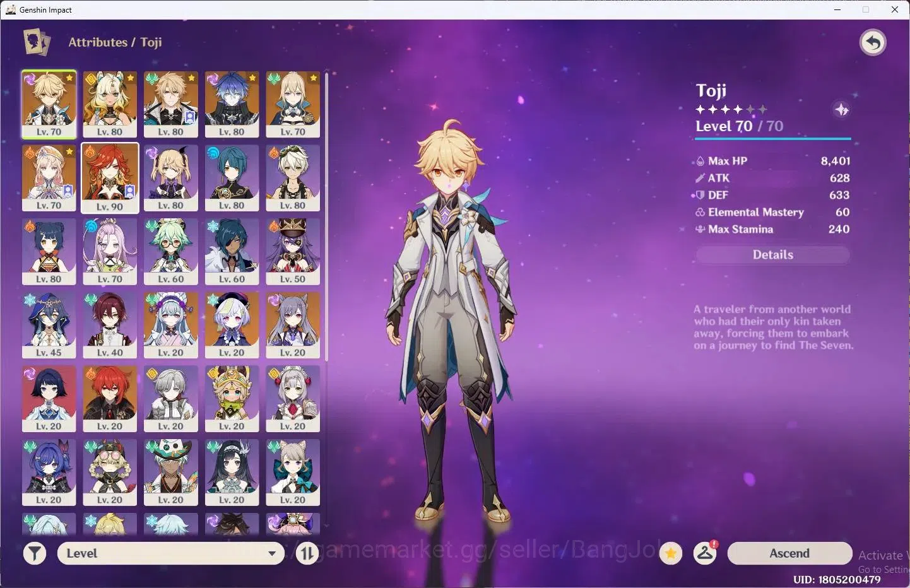
Task: Click the Level 70 / 70 experience bar
Action: click(773, 138)
